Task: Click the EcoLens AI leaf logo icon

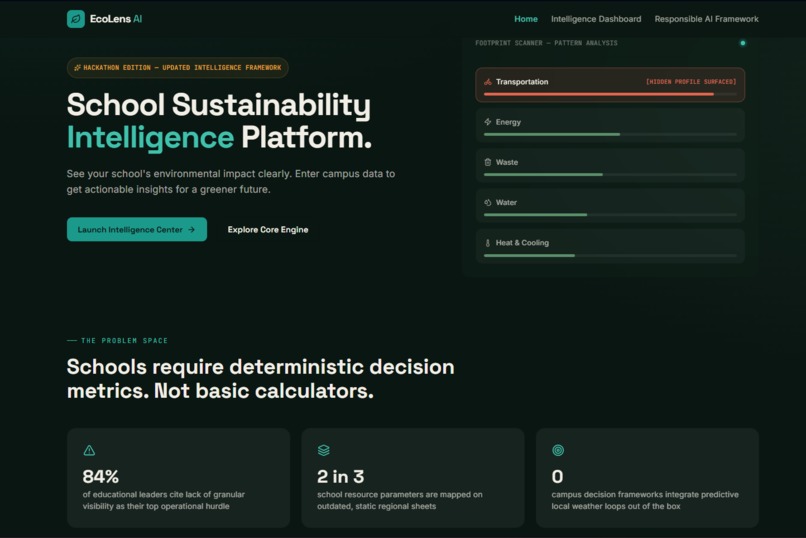Action: click(x=76, y=19)
